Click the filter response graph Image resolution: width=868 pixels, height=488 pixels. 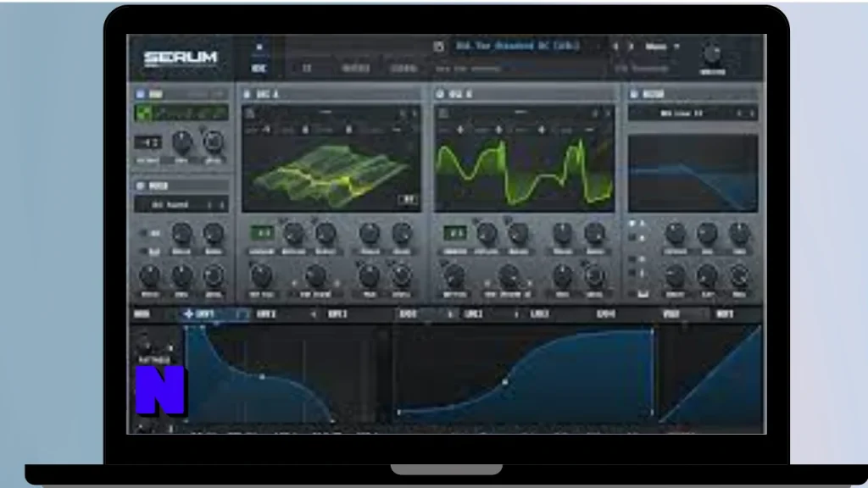pos(693,173)
